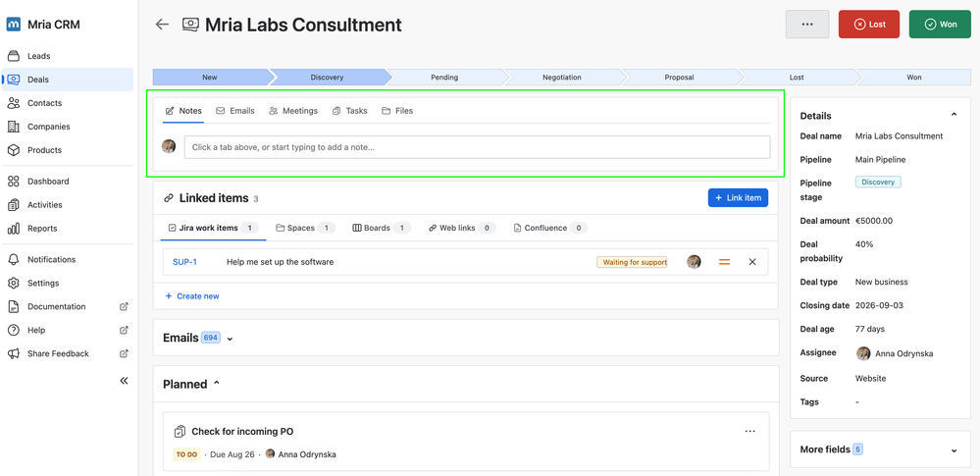Screen dimensions: 980x476
Task: Switch to the Meetings tab
Action: tap(293, 111)
